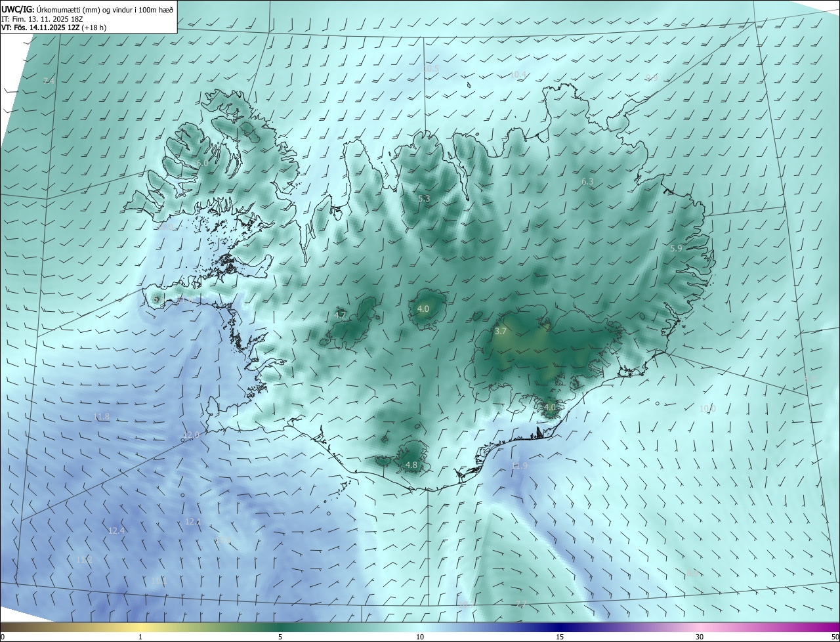Viewport: 840px width, 642px height.
Task: Click the colour scale tick labelled 1
Action: coord(140,637)
